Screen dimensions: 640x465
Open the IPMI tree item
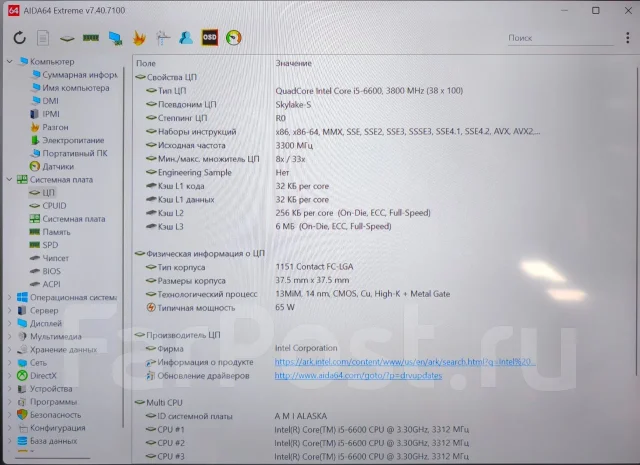(45, 114)
